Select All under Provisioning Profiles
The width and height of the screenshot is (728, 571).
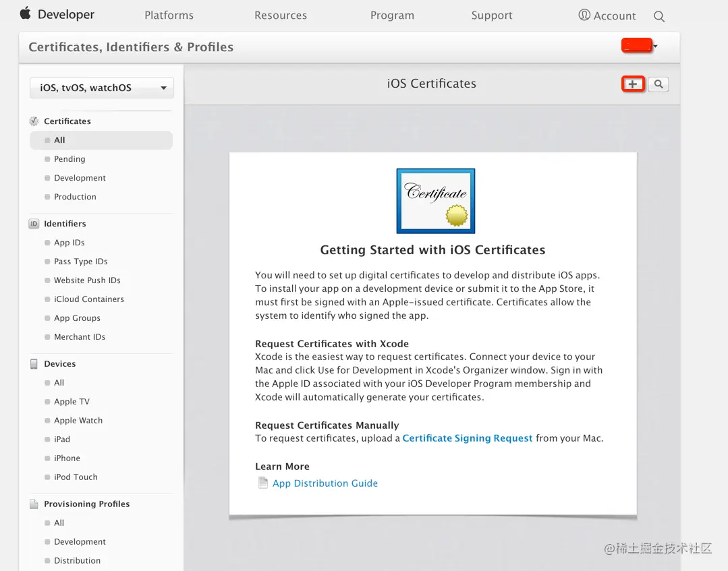59,522
